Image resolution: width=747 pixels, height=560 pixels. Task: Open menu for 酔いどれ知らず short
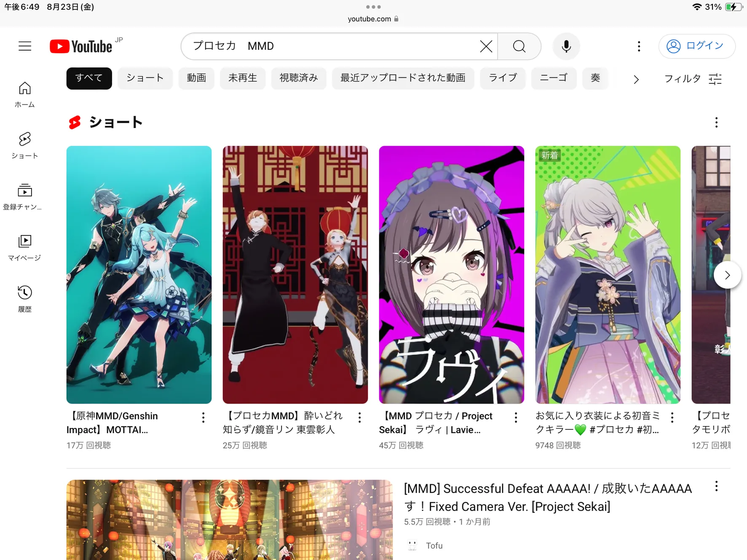(x=359, y=417)
